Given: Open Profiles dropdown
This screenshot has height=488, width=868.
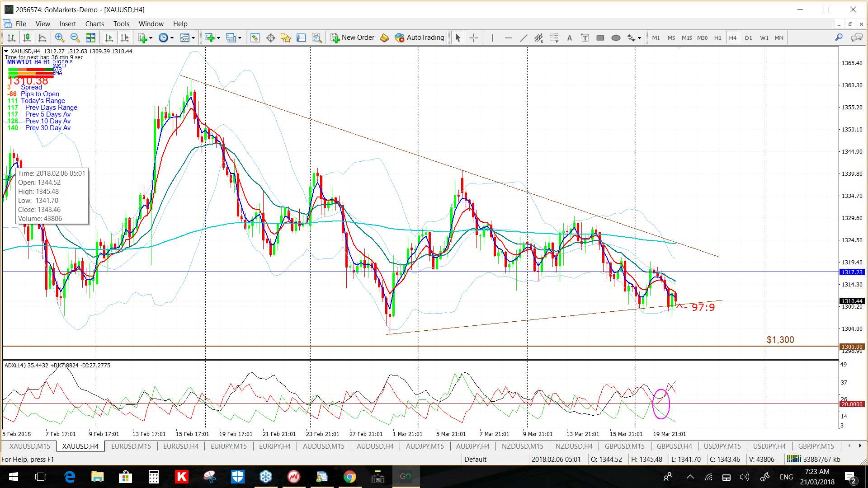Looking at the screenshot, I should point(233,38).
